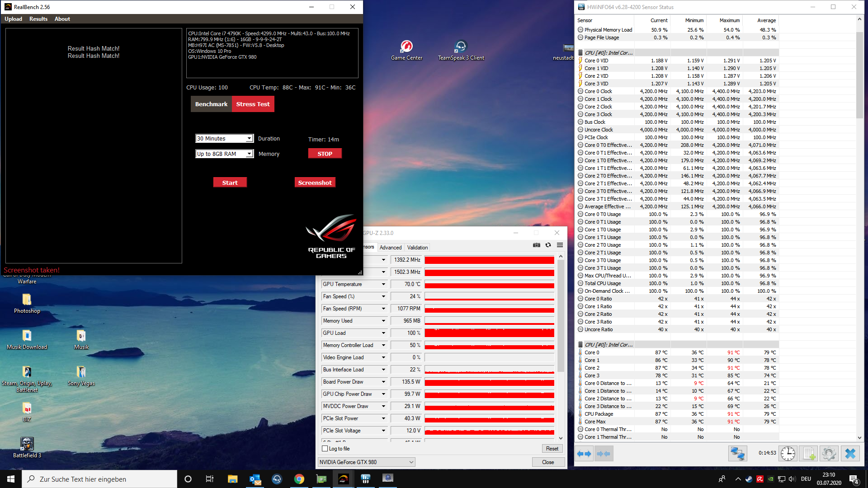This screenshot has width=868, height=488.
Task: Select the Benchmark mode tab
Action: click(211, 104)
